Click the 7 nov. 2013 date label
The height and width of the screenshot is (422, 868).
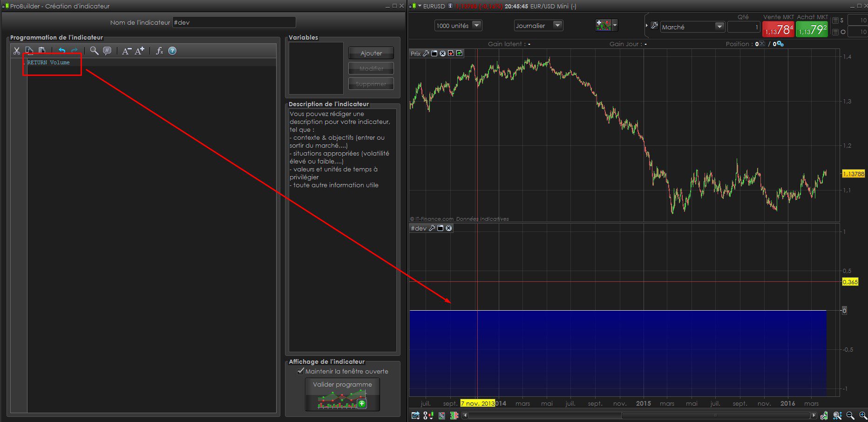pyautogui.click(x=477, y=403)
